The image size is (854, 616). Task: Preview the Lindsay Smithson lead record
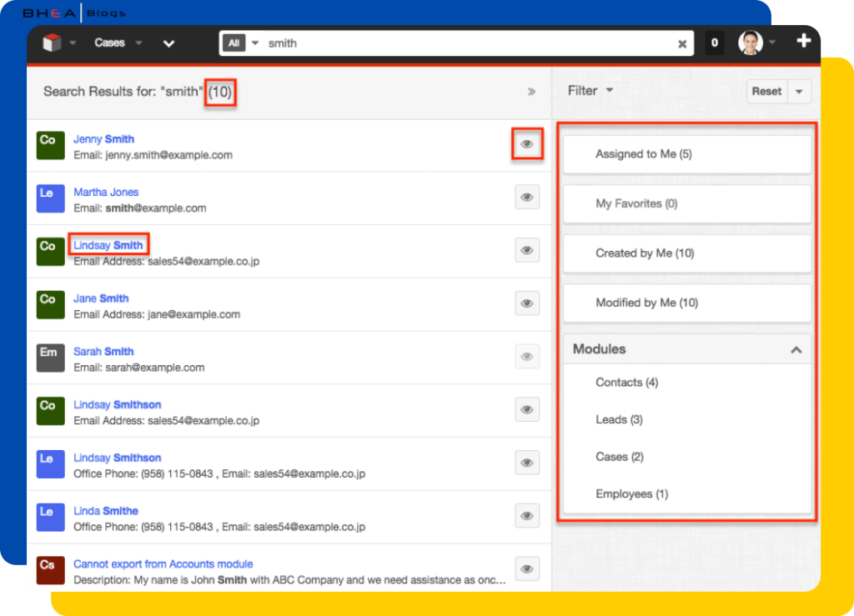[527, 463]
